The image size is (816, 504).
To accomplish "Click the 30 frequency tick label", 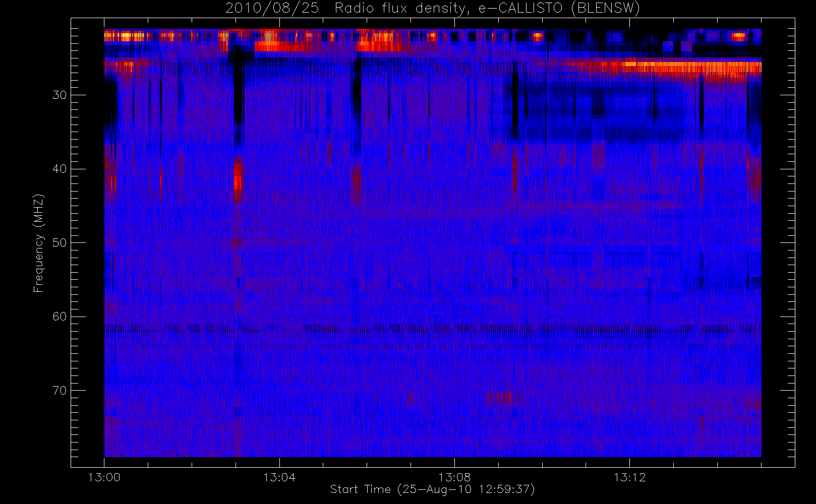I will coord(60,95).
